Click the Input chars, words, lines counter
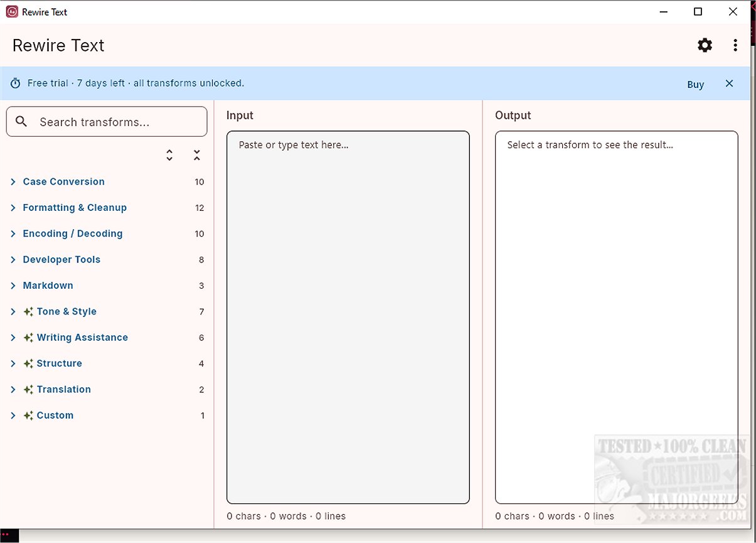This screenshot has height=543, width=756. tap(286, 517)
